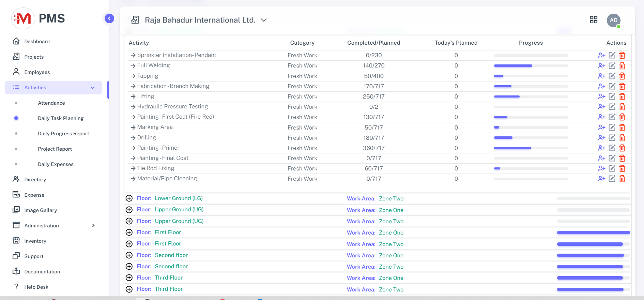This screenshot has height=300, width=644.
Task: Expand Third Floor Zone Two row
Action: pos(129,289)
